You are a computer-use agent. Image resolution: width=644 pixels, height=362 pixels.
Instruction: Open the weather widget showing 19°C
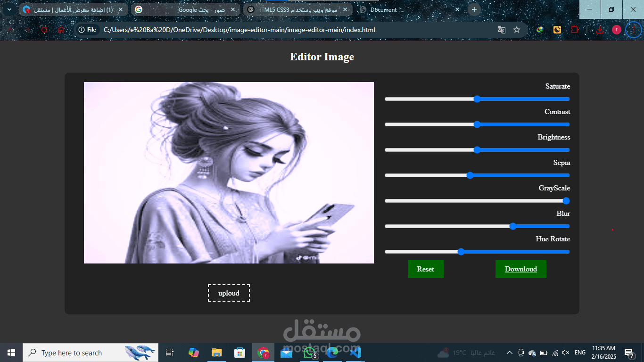(x=466, y=353)
